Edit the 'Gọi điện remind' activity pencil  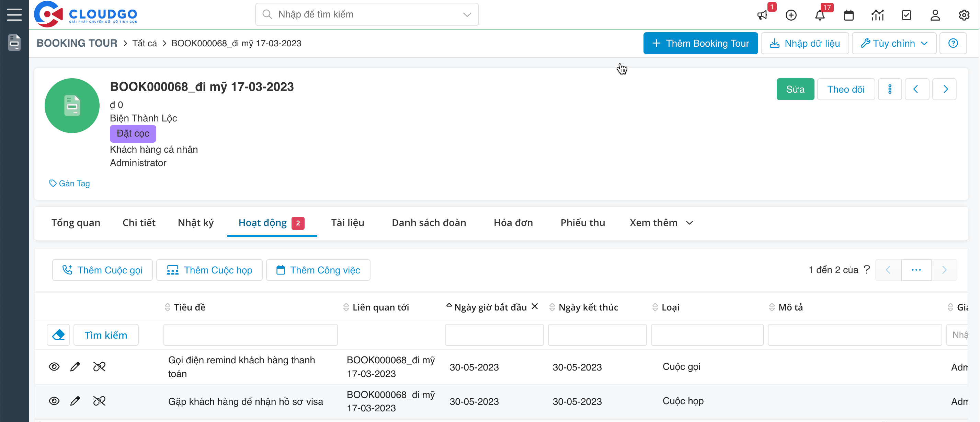[x=75, y=366]
